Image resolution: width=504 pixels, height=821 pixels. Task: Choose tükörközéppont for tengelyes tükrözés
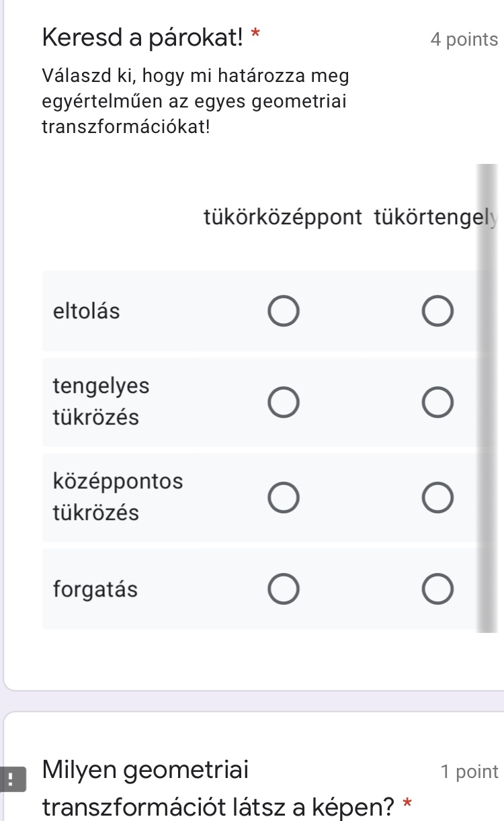[x=284, y=402]
